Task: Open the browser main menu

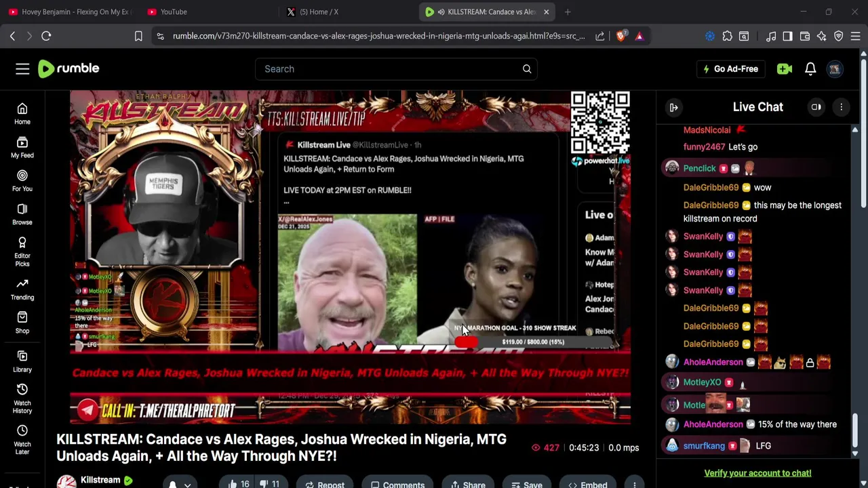Action: tap(856, 36)
